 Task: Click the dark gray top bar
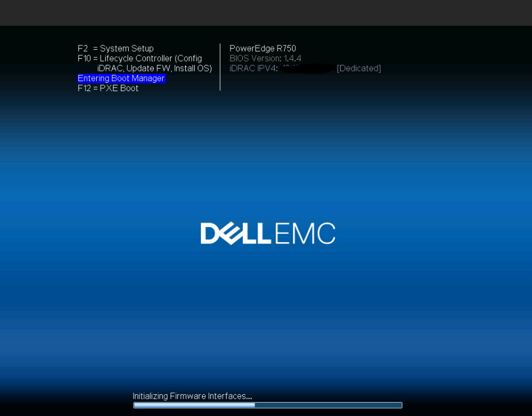[266, 12]
